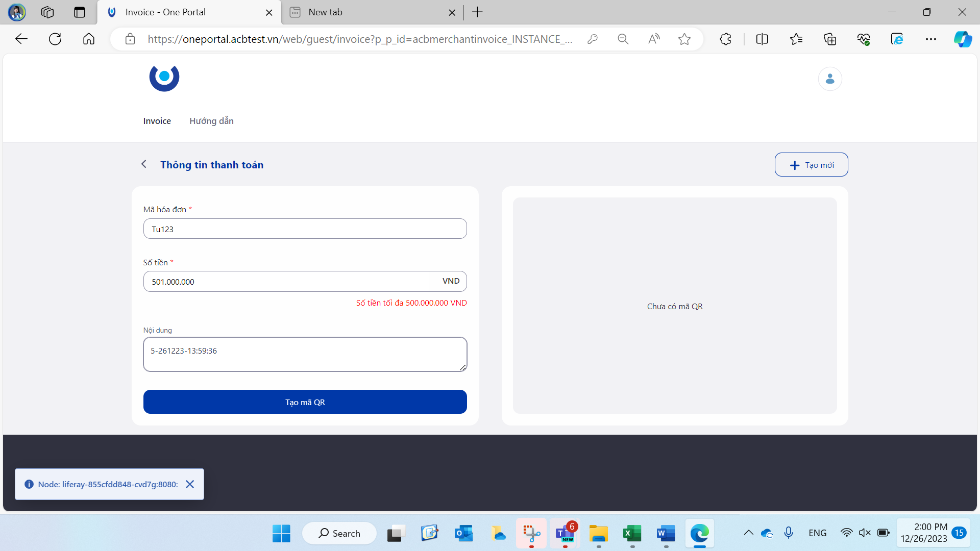Click the Mã hóa đơn input field

pyautogui.click(x=305, y=228)
